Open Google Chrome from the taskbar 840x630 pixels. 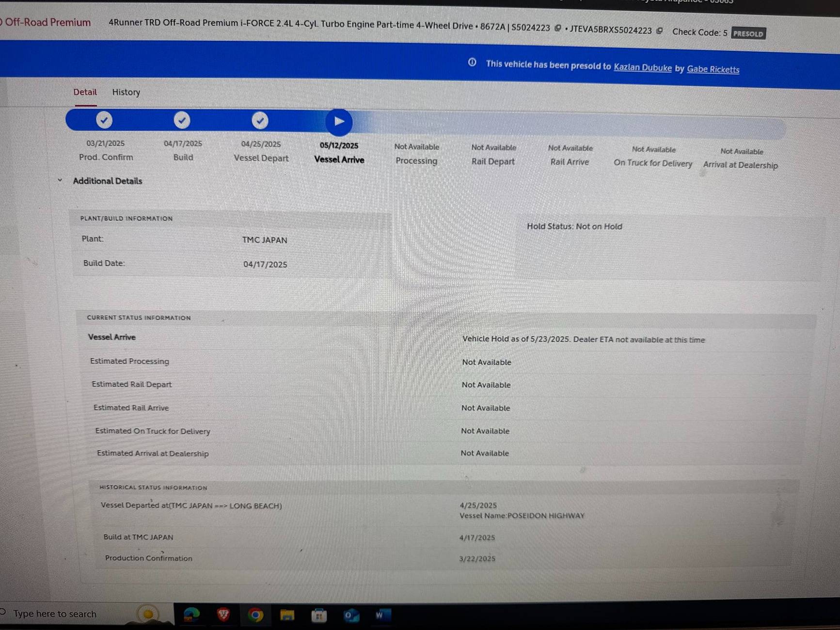[255, 615]
